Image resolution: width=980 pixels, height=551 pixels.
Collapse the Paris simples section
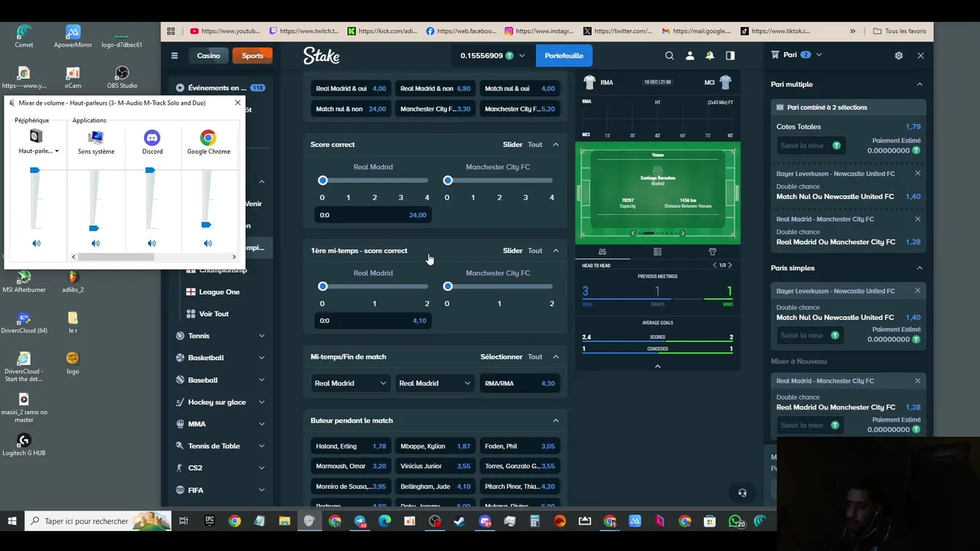pos(920,268)
